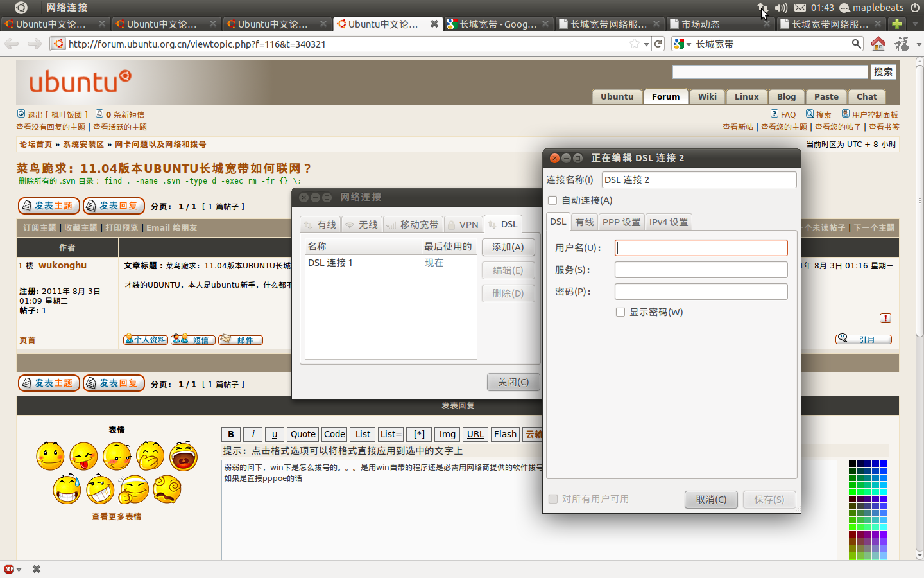The width and height of the screenshot is (924, 578).
Task: Expand the toolbar overflow arrow at far right
Action: pos(919,44)
